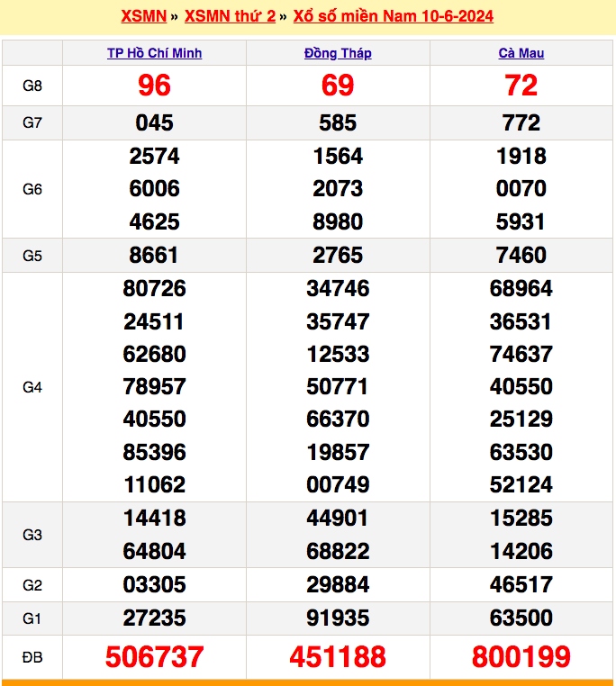Select G2 number 29884
Image resolution: width=616 pixels, height=686 pixels.
click(x=338, y=585)
